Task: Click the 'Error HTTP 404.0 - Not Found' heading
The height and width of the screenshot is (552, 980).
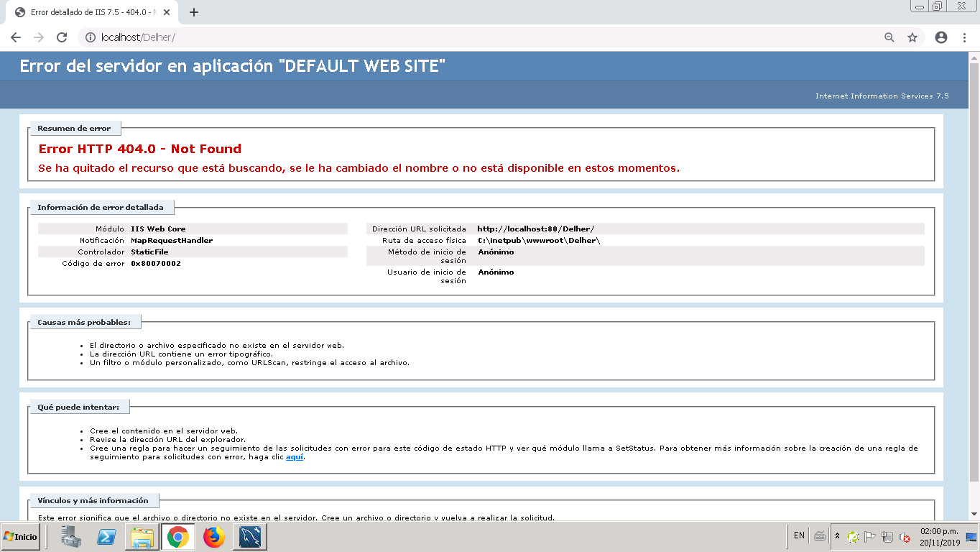Action: (x=140, y=149)
